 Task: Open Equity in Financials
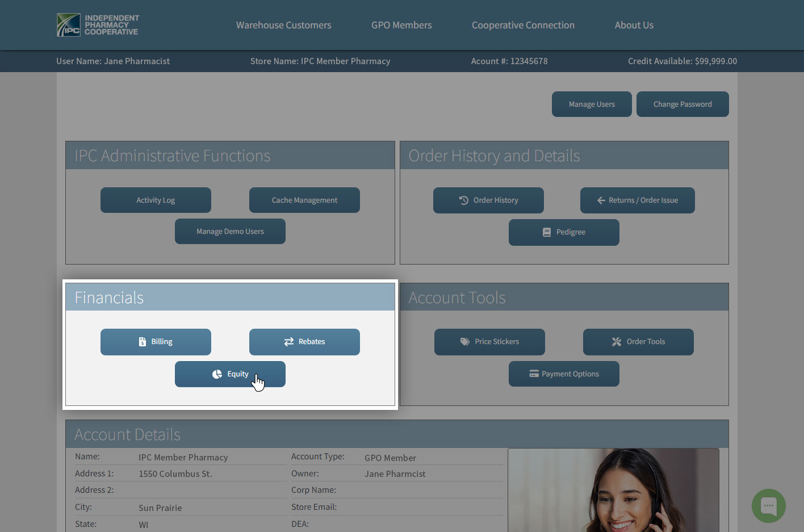point(230,374)
